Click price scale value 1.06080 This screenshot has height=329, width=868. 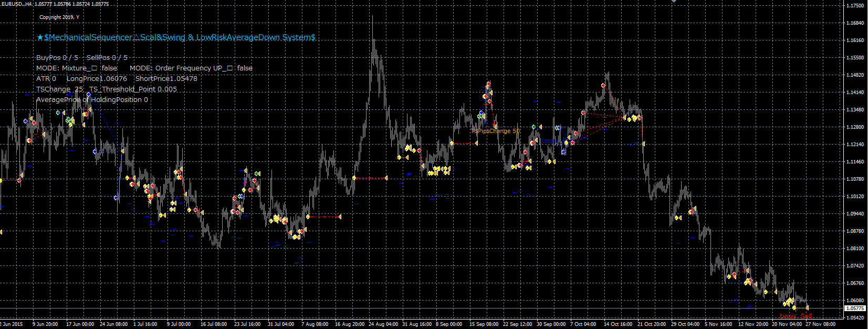coord(855,301)
